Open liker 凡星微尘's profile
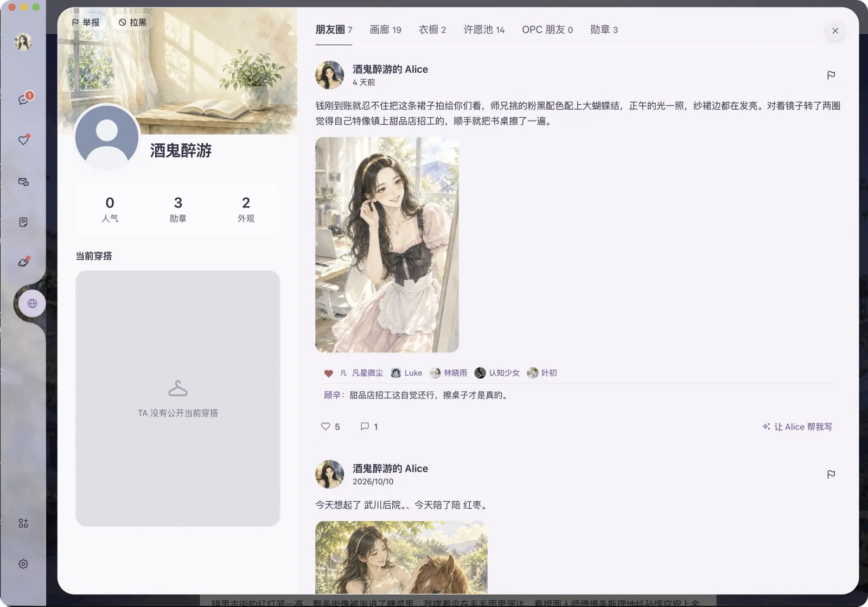Screen dimensions: 868x607 click(361, 373)
